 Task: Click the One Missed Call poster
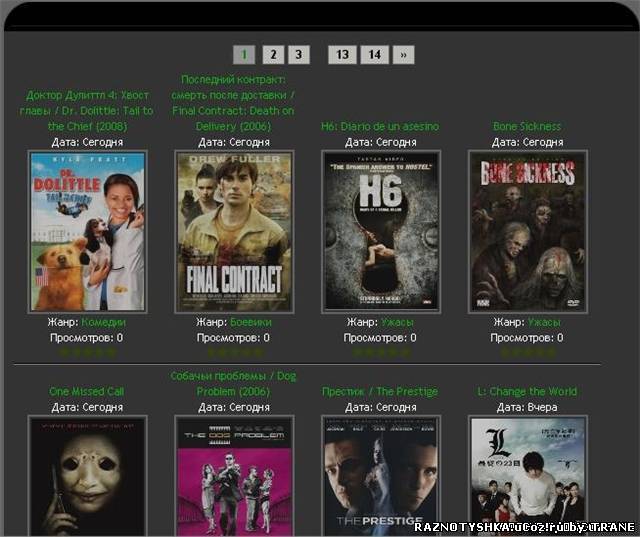click(87, 476)
